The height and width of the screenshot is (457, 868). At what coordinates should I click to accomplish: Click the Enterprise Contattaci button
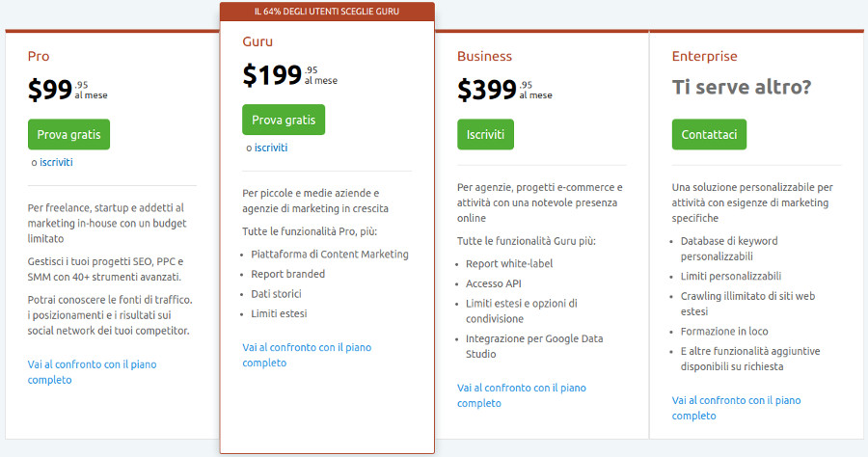tap(709, 134)
